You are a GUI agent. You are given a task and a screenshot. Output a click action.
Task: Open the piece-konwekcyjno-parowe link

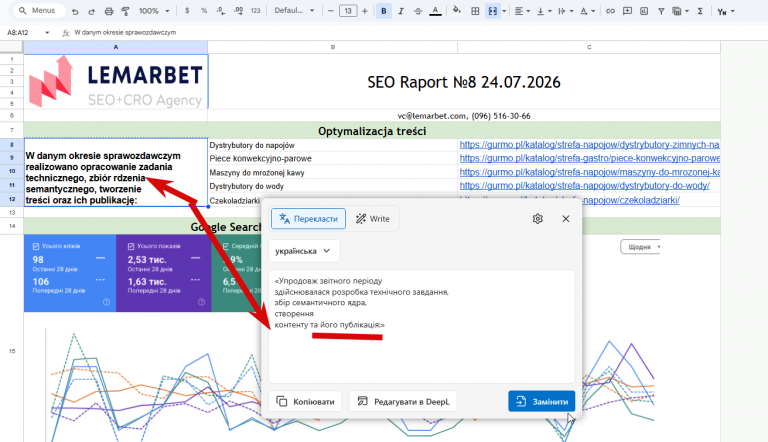point(589,158)
